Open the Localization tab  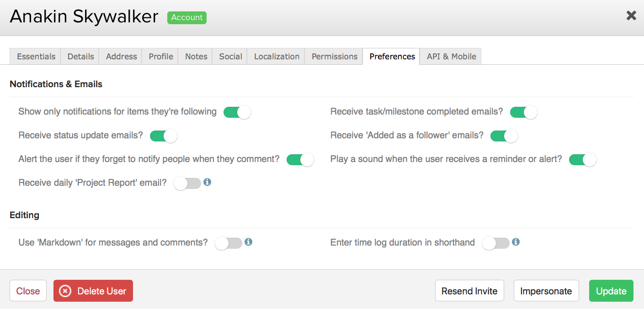pos(277,57)
